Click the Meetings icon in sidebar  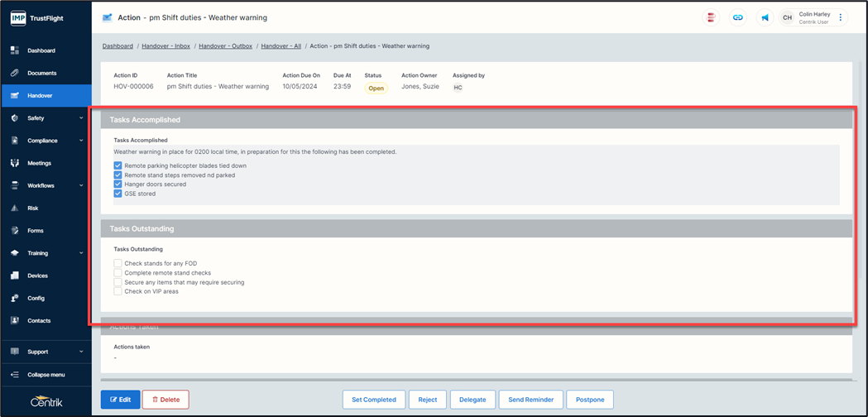point(14,163)
